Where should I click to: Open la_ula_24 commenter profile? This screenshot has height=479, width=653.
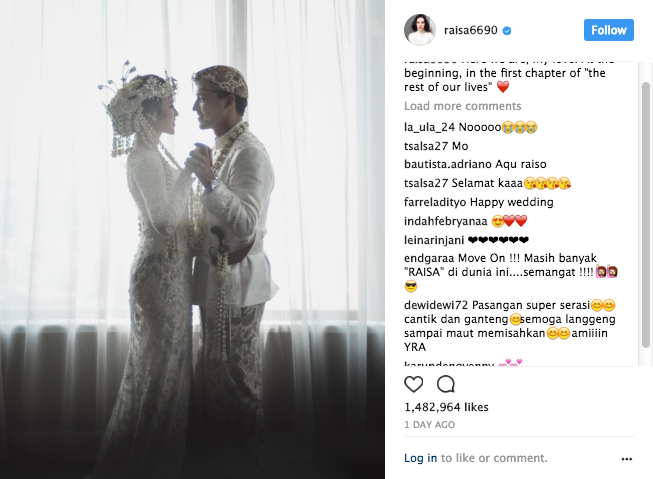point(429,127)
